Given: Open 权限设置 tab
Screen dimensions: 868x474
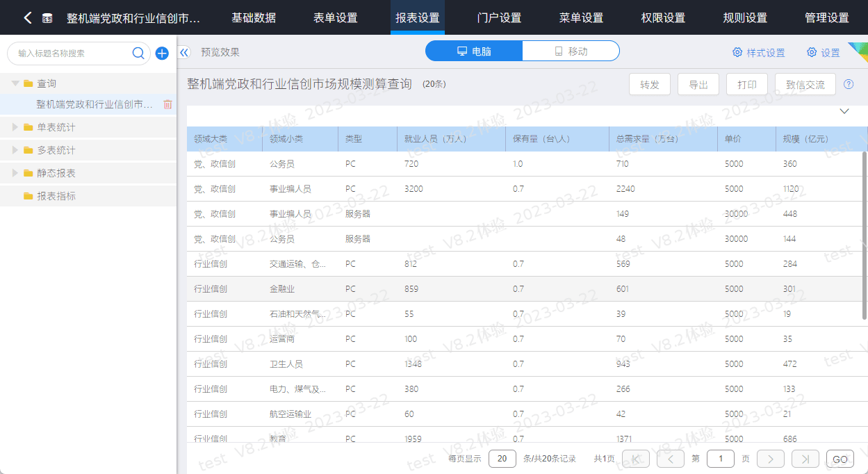Looking at the screenshot, I should (664, 17).
